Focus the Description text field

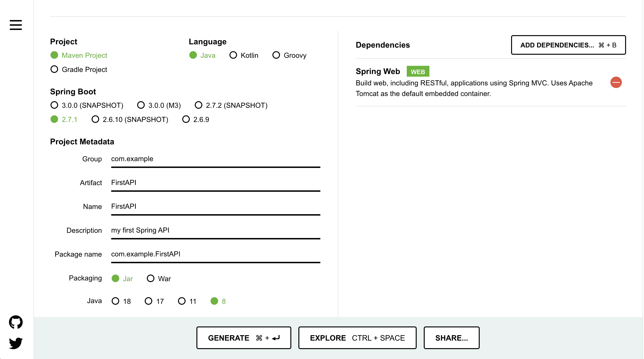(216, 230)
